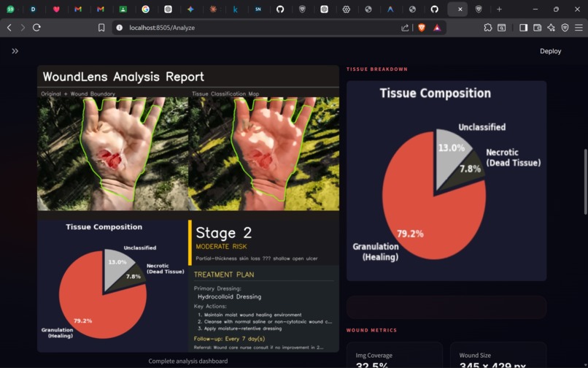Click the 'WoundLens Analysis Report' title
The height and width of the screenshot is (368, 588).
[123, 77]
